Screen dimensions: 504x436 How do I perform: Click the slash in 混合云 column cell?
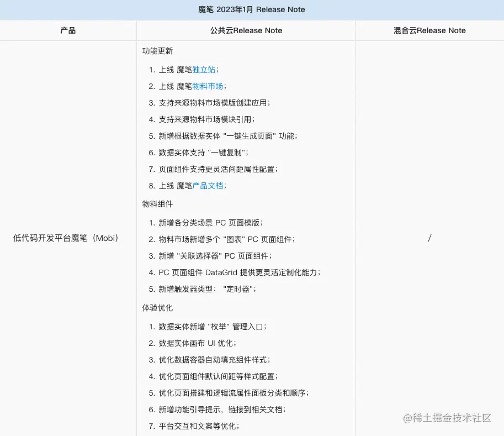[x=429, y=238]
